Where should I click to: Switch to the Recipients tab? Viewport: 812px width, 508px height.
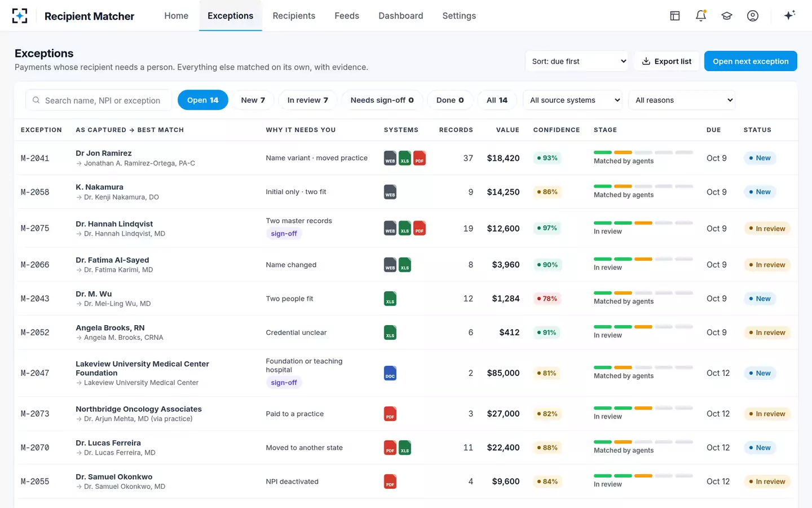coord(294,16)
